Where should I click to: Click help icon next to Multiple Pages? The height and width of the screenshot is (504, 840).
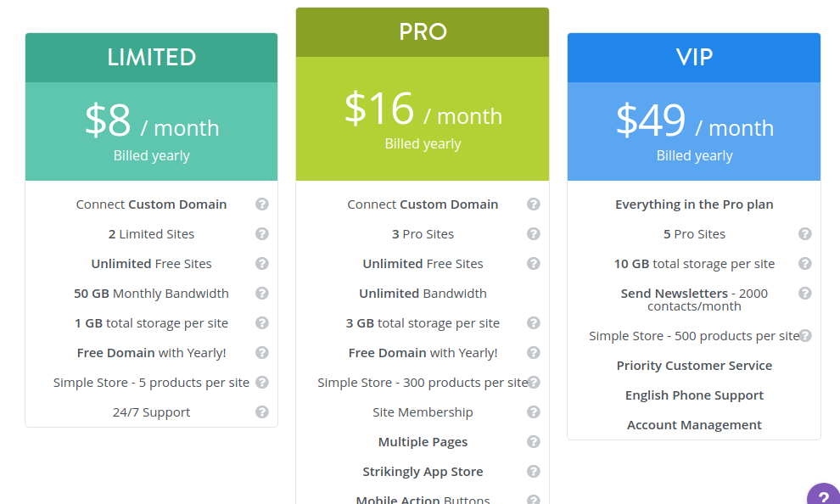(534, 442)
